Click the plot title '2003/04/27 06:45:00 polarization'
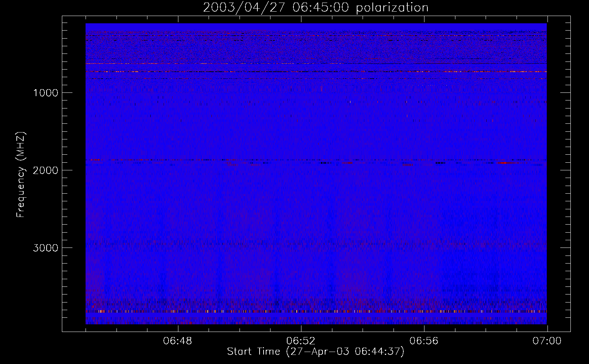This screenshot has width=589, height=364. click(x=316, y=8)
